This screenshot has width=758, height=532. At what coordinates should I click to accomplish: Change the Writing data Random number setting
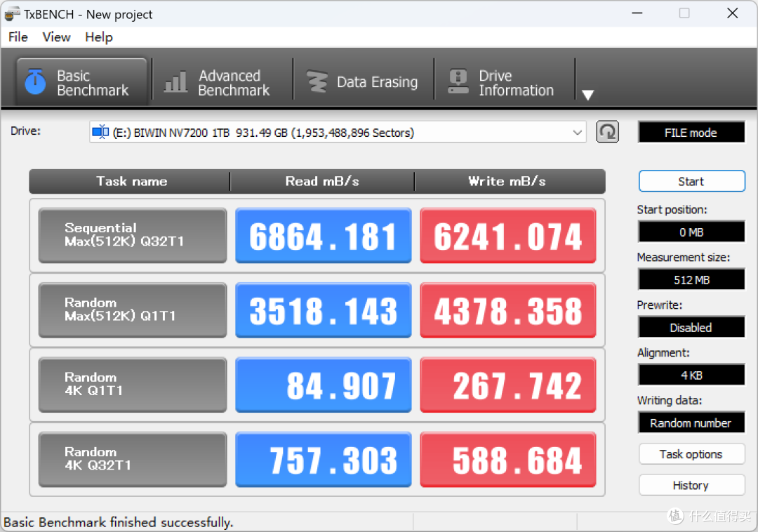[691, 423]
